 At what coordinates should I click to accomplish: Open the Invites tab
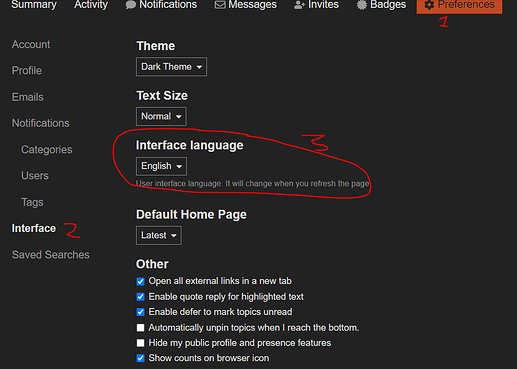tap(316, 5)
